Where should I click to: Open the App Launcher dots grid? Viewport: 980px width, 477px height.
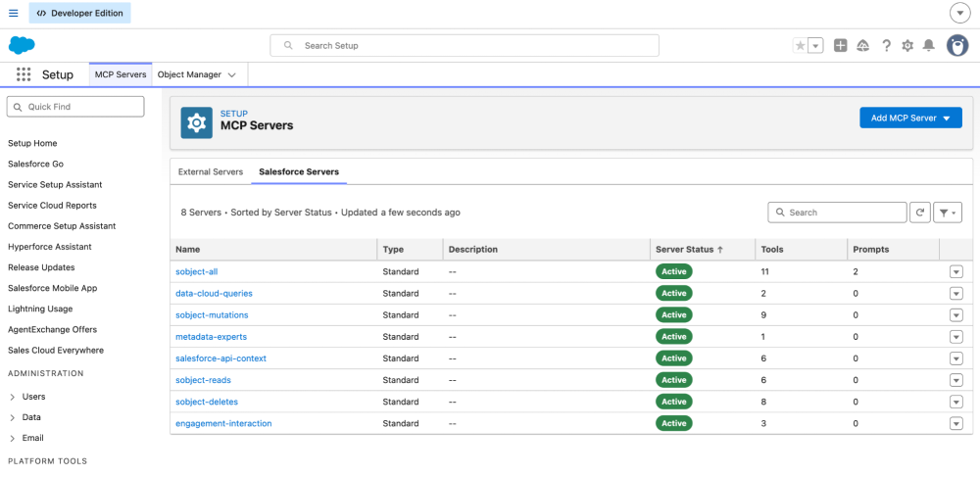(x=24, y=74)
